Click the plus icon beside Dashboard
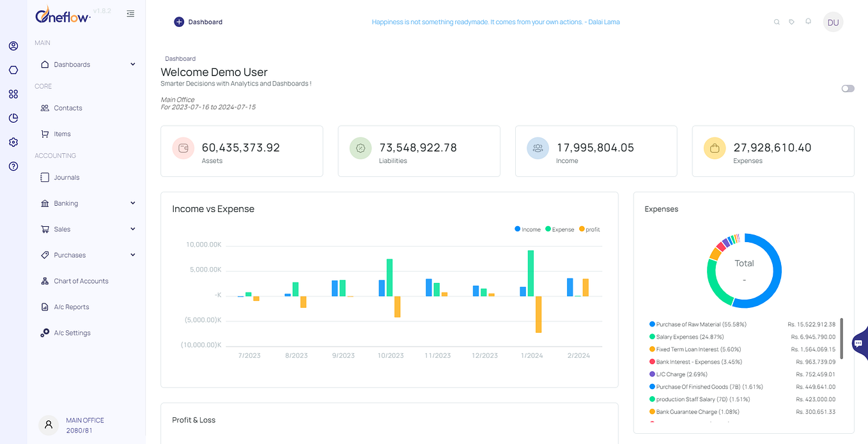Viewport: 868px width, 444px height. (x=179, y=22)
